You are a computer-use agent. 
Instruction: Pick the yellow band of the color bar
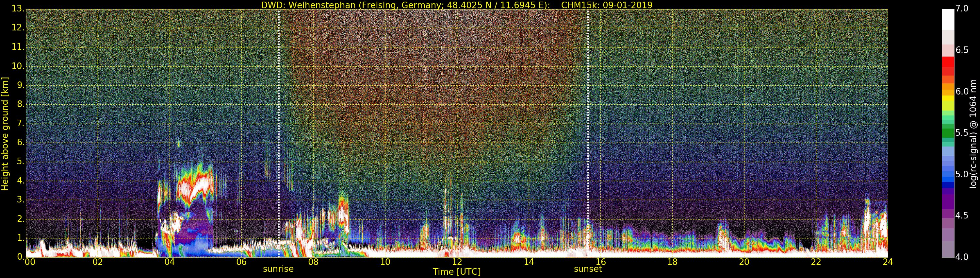[x=948, y=98]
